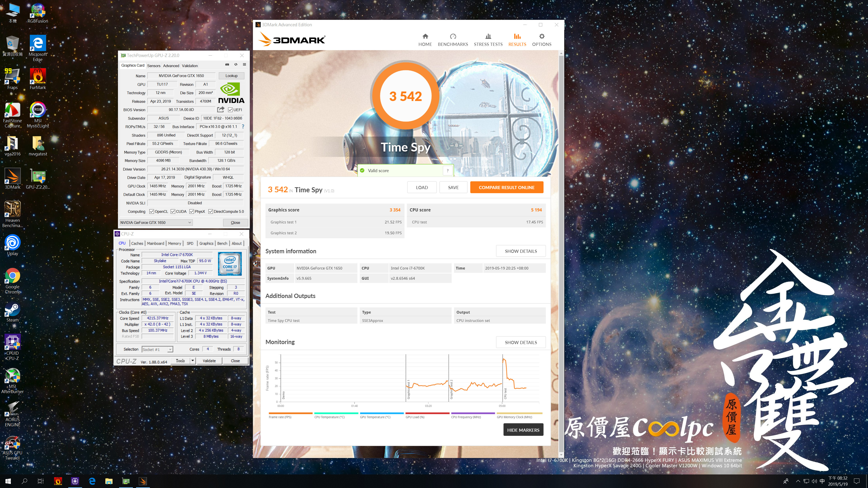868x488 pixels.
Task: Switch to the GPU-Z Advanced tab
Action: point(171,66)
